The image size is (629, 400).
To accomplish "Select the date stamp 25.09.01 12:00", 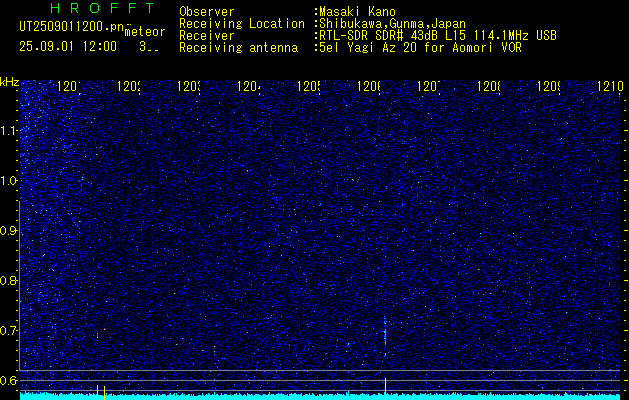I will click(68, 47).
